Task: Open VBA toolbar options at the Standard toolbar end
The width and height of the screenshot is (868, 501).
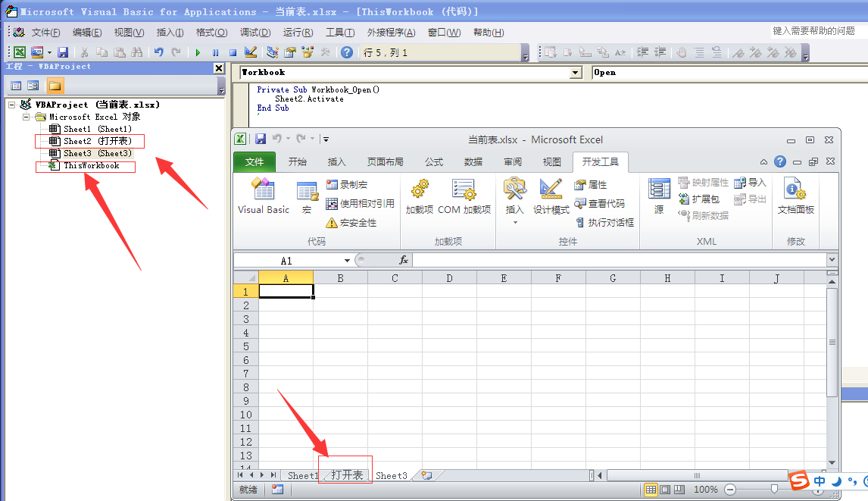Action: pos(525,53)
